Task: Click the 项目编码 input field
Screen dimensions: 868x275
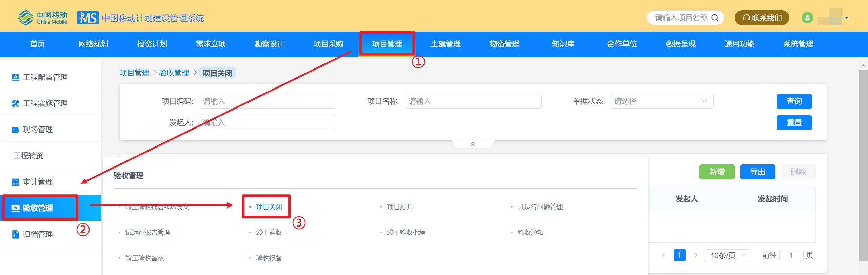Action: pos(268,101)
